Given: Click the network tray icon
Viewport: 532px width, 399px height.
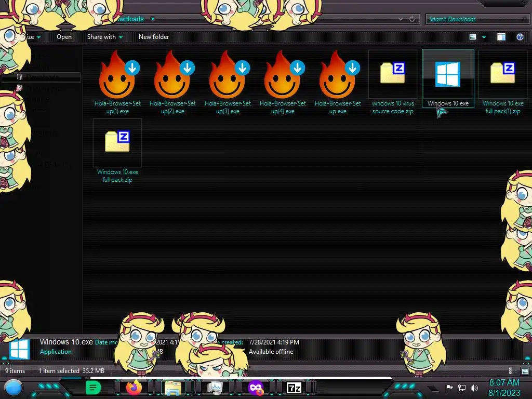Looking at the screenshot, I should coord(462,388).
